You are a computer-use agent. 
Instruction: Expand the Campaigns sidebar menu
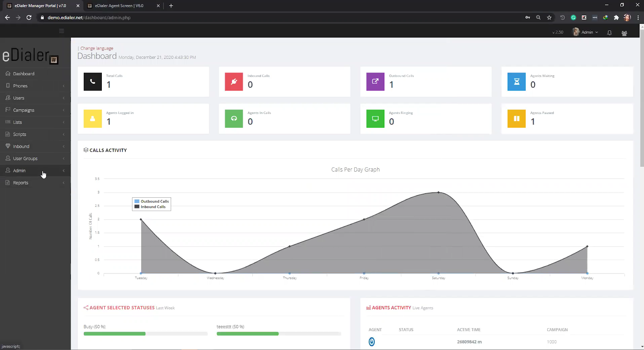[x=24, y=110]
